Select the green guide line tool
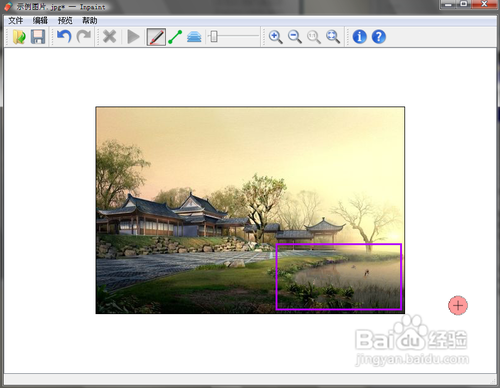The width and height of the screenshot is (500, 388). (175, 37)
